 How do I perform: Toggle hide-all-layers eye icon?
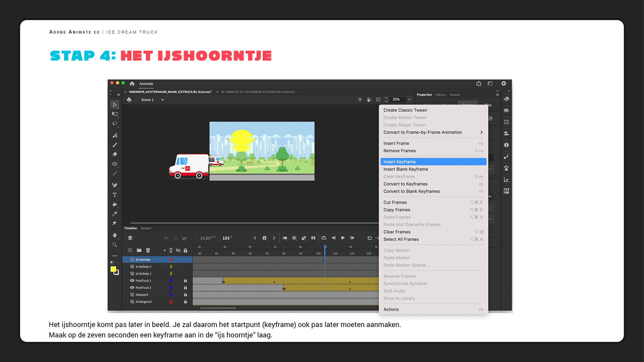(178, 250)
